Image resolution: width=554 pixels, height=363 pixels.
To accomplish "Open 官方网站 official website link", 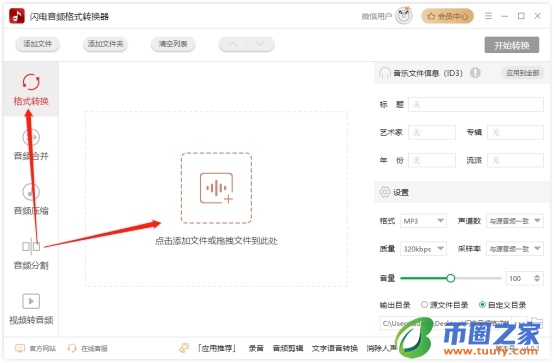I will (x=35, y=349).
